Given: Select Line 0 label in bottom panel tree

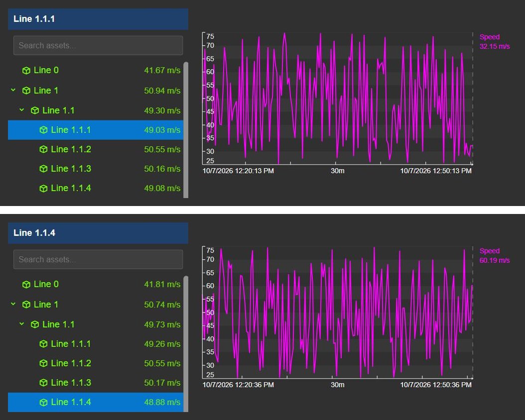Looking at the screenshot, I should 46,284.
